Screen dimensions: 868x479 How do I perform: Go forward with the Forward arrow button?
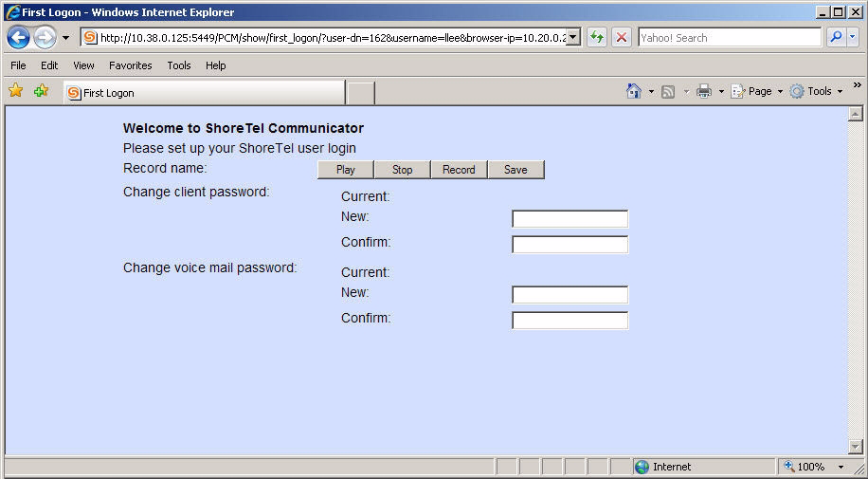pos(45,38)
